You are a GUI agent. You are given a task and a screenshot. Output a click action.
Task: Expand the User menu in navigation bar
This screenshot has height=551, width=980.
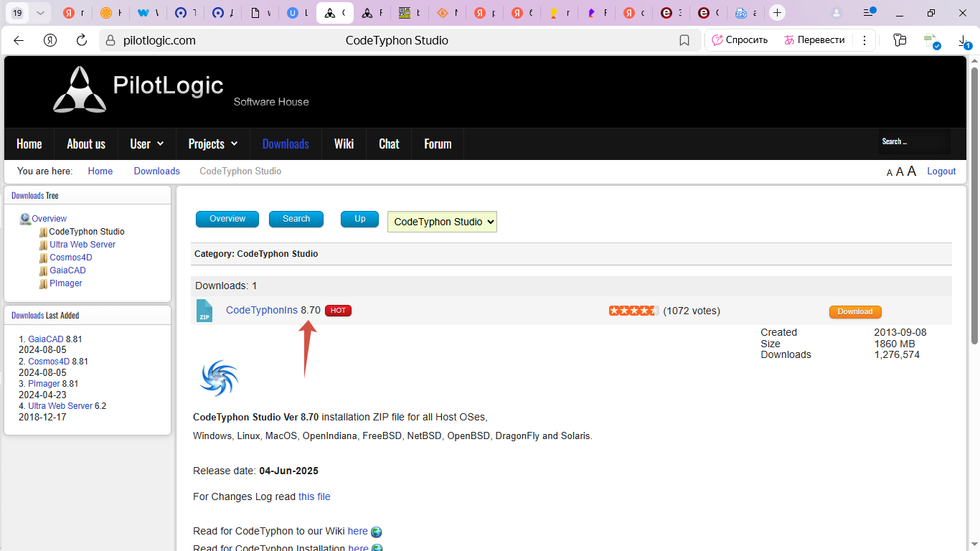(147, 143)
